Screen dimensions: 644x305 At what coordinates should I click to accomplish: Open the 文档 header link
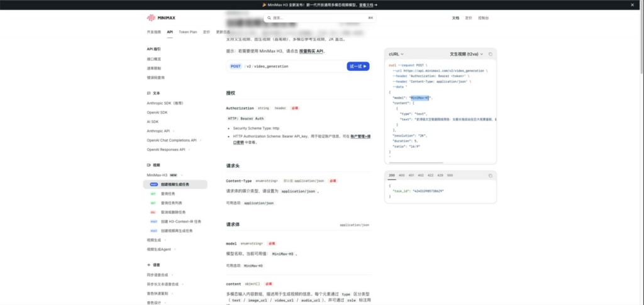[x=455, y=18]
